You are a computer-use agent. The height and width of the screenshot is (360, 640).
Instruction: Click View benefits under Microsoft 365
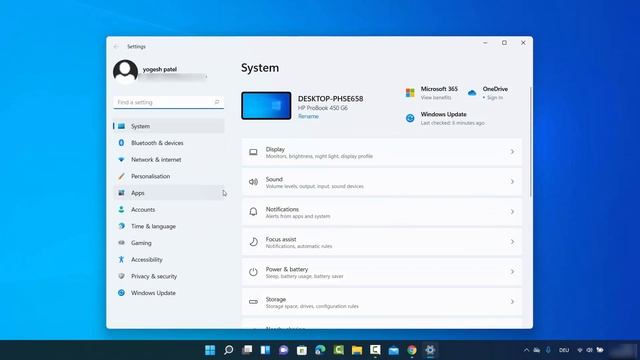click(x=436, y=98)
